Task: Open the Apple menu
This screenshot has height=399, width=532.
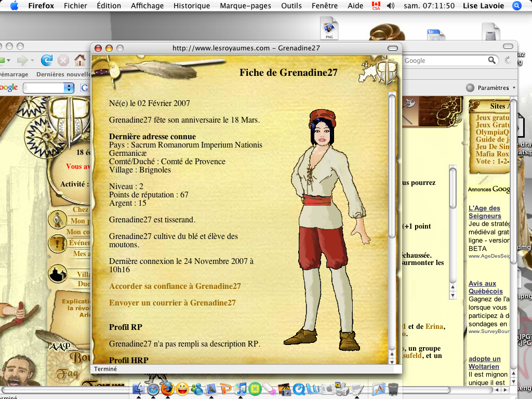Action: pos(14,6)
